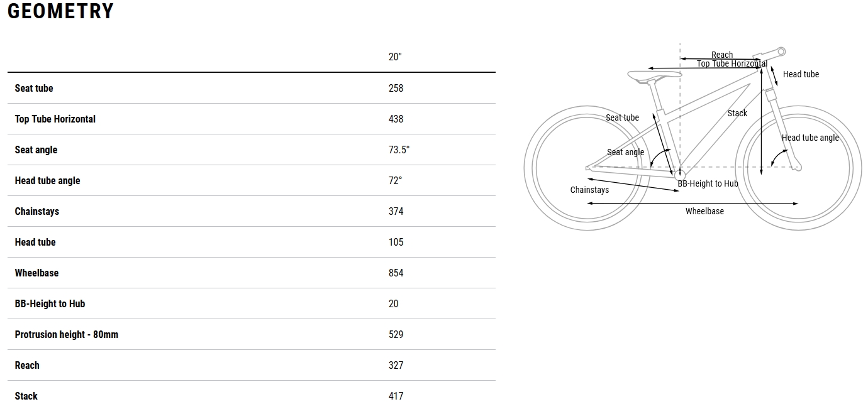Select the saddle in the bike diagram
This screenshot has width=868, height=409.
point(653,75)
